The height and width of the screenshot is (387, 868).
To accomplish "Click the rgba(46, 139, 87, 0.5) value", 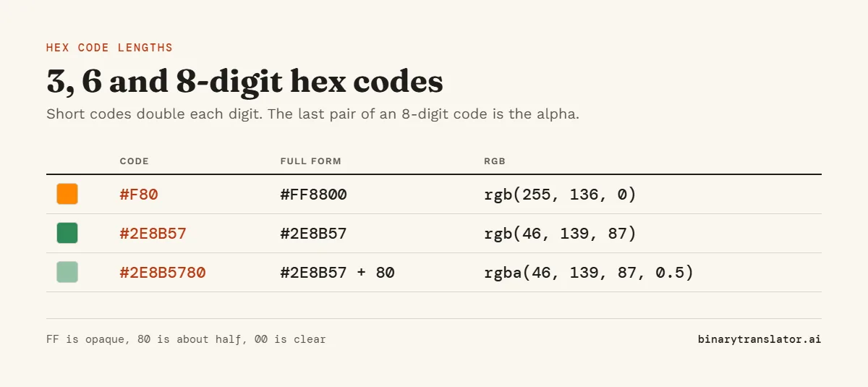I will click(589, 273).
